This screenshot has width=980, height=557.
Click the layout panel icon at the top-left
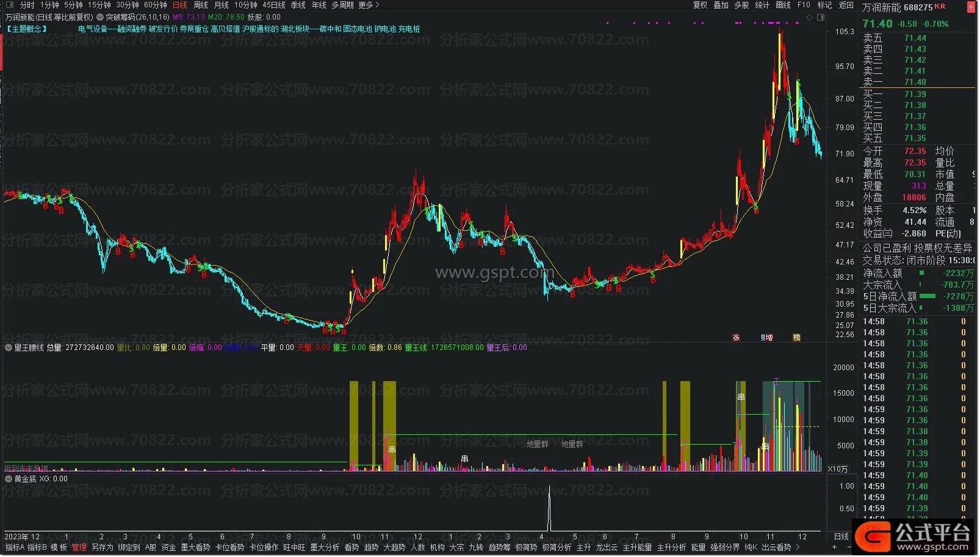(x=9, y=5)
